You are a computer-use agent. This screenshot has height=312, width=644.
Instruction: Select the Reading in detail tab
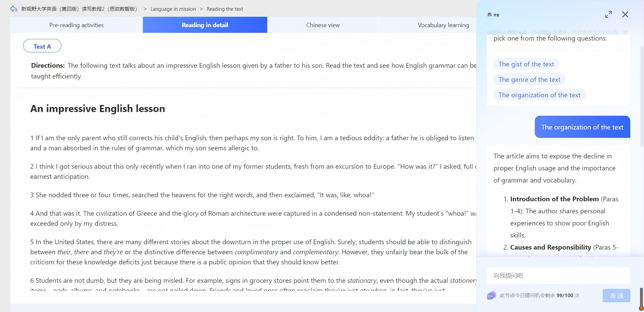coord(205,25)
